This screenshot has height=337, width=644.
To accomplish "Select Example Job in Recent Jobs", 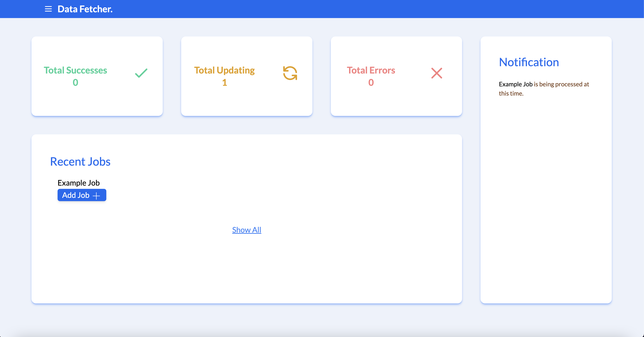I will 78,183.
